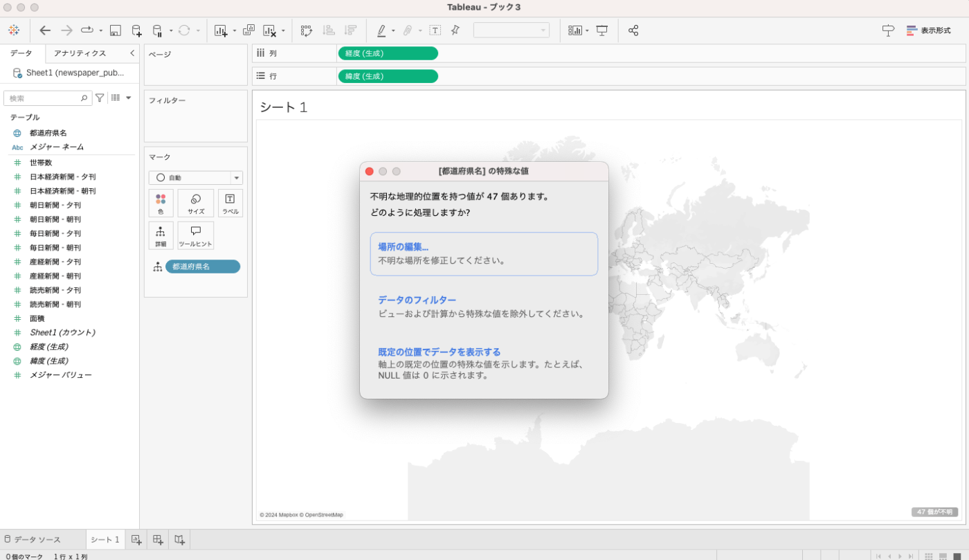Click the fix axes pin icon
The width and height of the screenshot is (969, 560).
(455, 30)
